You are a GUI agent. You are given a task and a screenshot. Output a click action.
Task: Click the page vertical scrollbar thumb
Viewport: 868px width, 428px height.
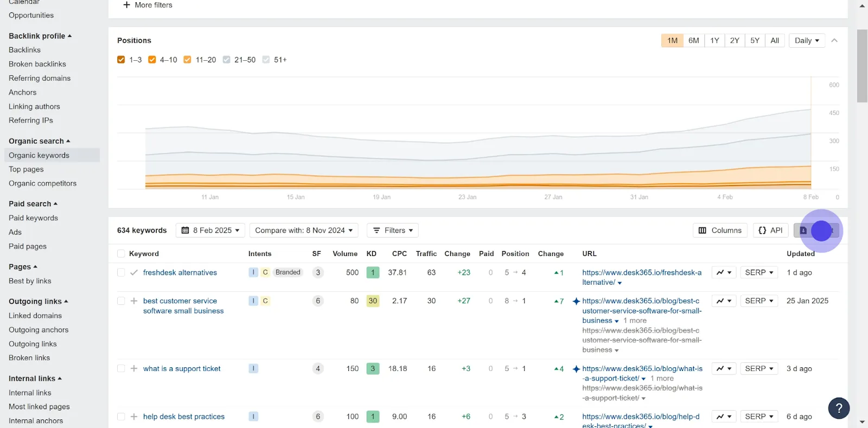click(862, 66)
